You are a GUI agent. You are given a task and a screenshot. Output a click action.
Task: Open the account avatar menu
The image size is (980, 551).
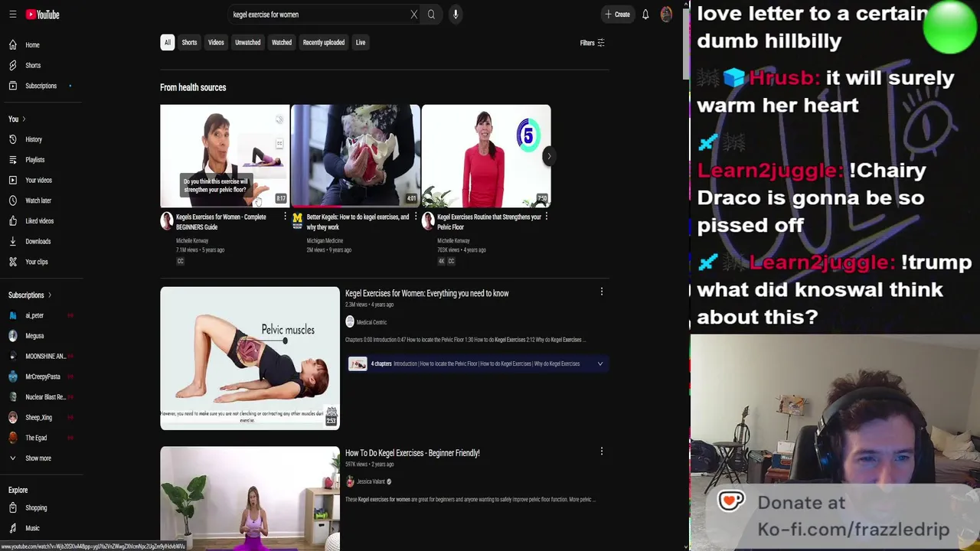[x=666, y=15]
